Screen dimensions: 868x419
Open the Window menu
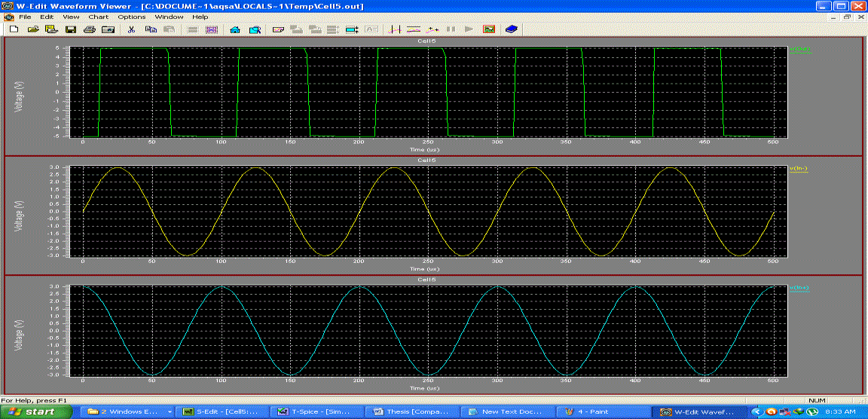click(x=169, y=17)
